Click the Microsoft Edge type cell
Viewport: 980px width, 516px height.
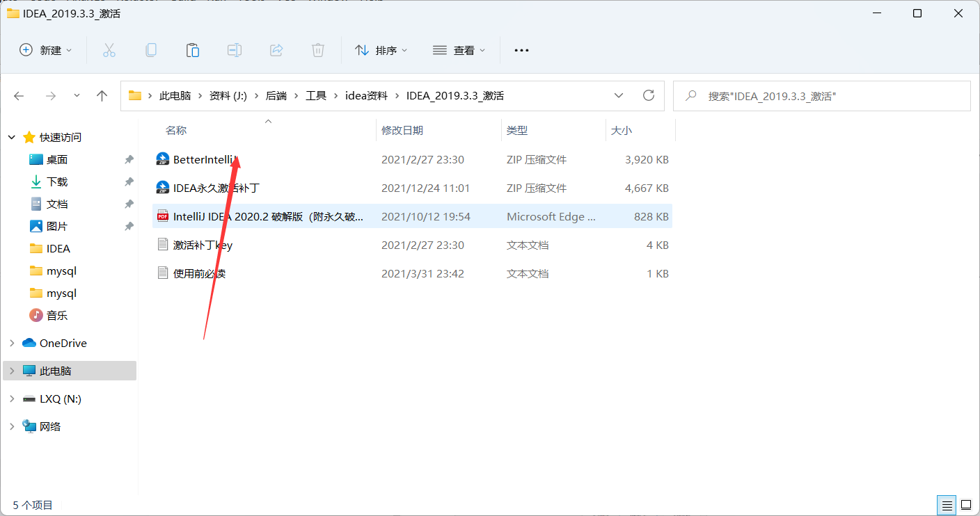[x=551, y=216]
